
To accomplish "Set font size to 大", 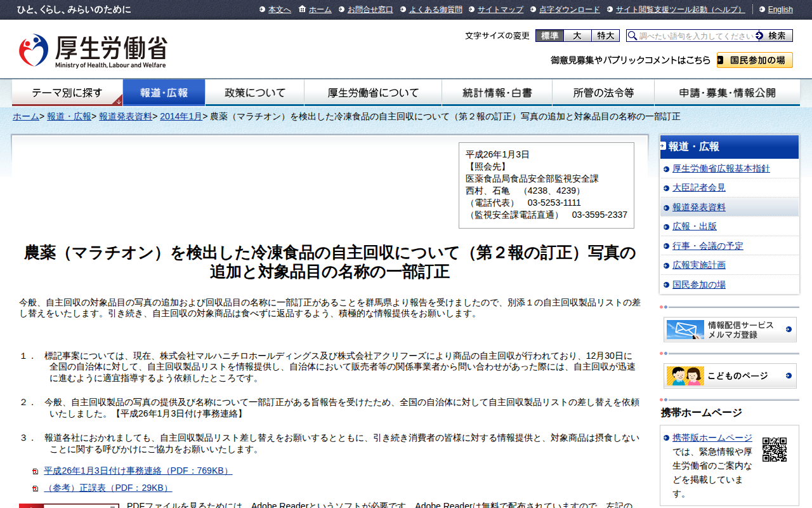I will (x=577, y=36).
